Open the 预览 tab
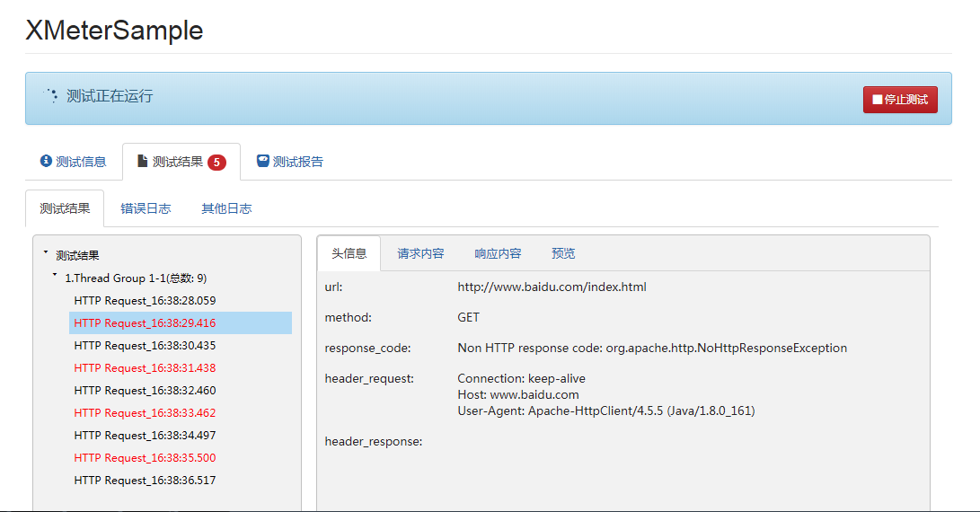Screen dimensions: 980x512 [x=563, y=253]
